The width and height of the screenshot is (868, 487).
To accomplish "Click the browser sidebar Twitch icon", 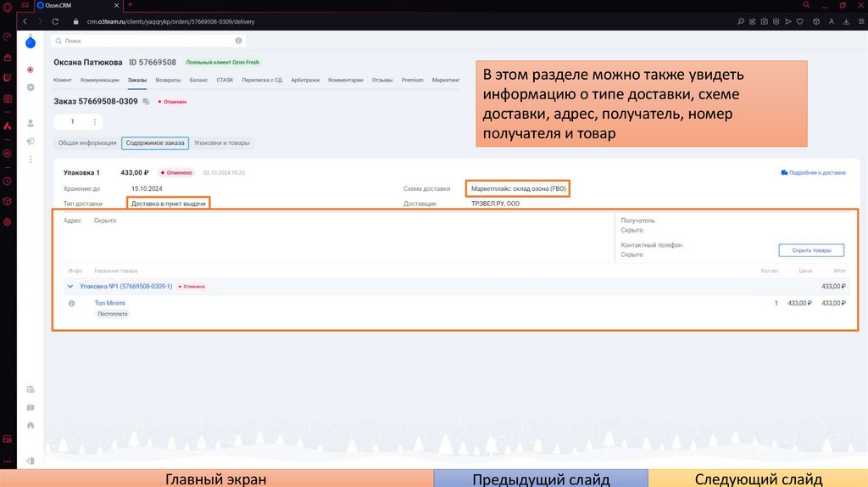I will point(7,78).
